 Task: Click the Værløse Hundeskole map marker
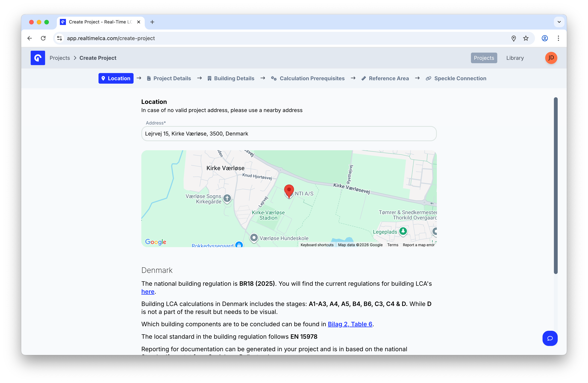pyautogui.click(x=254, y=238)
